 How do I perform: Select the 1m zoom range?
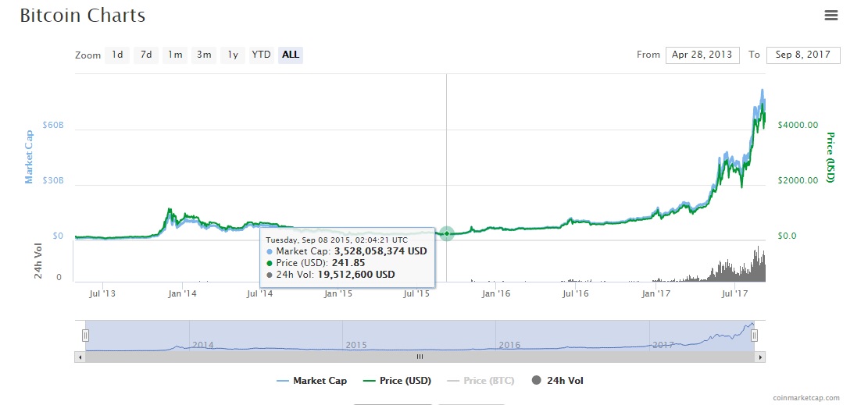pyautogui.click(x=175, y=55)
